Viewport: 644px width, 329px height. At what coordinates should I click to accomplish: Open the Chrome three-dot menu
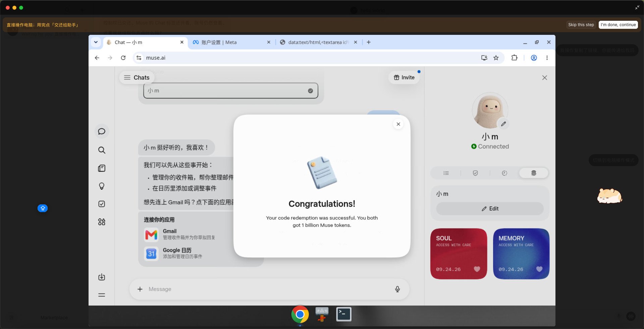coord(547,58)
